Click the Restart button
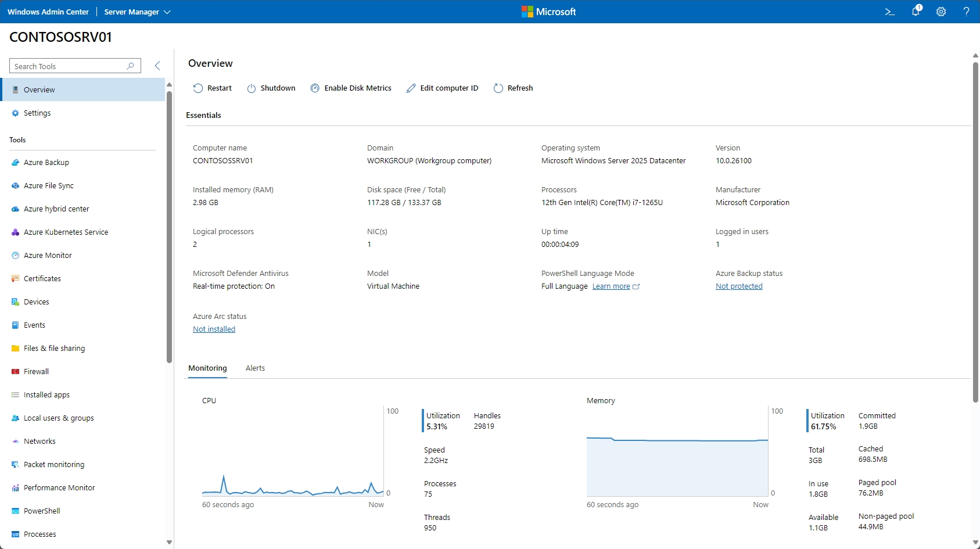 click(213, 88)
